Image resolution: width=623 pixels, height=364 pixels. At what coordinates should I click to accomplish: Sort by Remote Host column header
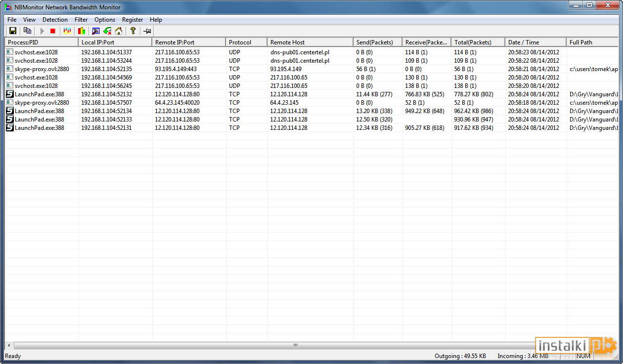(x=311, y=42)
